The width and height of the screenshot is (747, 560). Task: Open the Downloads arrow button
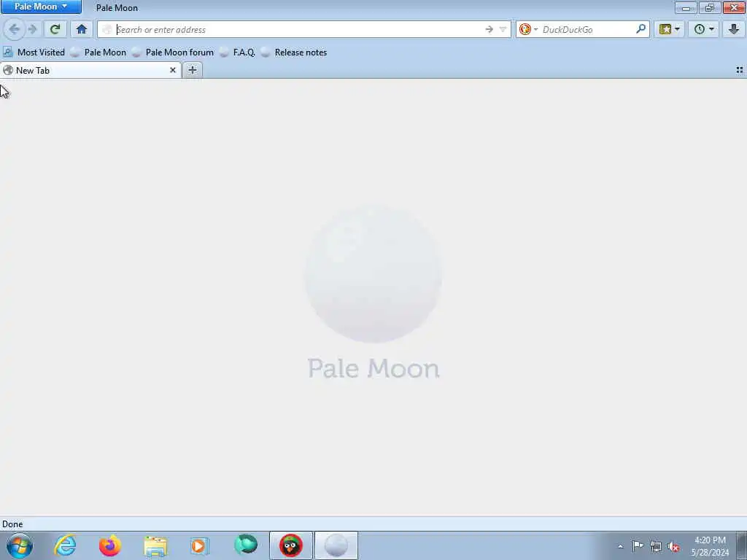pos(734,29)
